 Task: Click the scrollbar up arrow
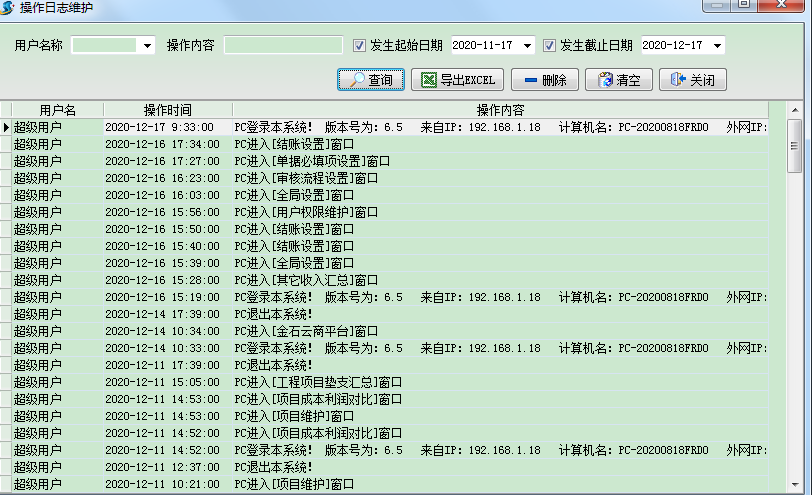(x=795, y=109)
